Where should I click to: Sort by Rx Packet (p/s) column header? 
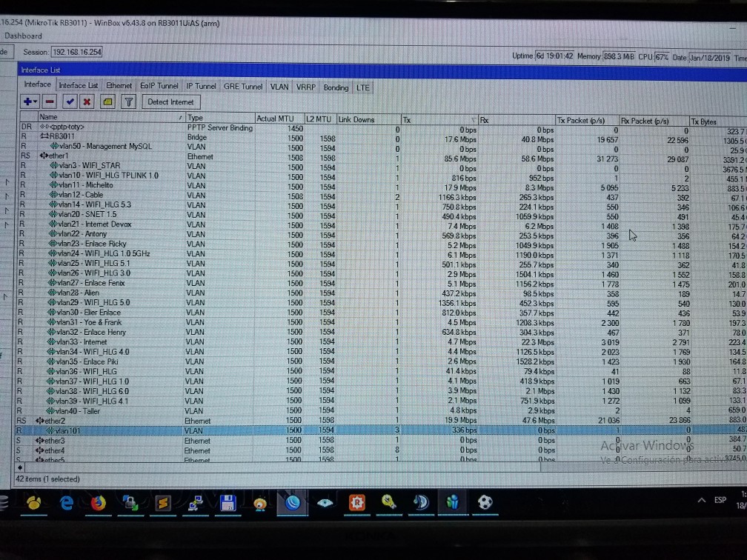coord(654,121)
